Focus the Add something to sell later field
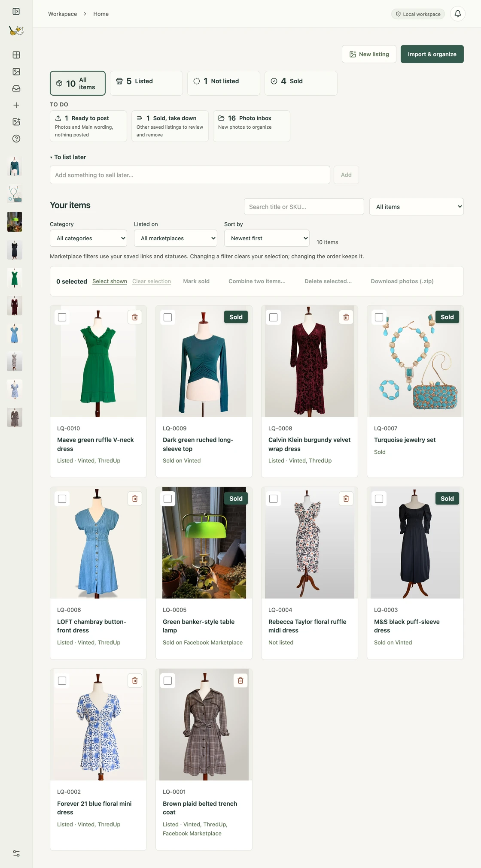The height and width of the screenshot is (868, 481). (190, 175)
